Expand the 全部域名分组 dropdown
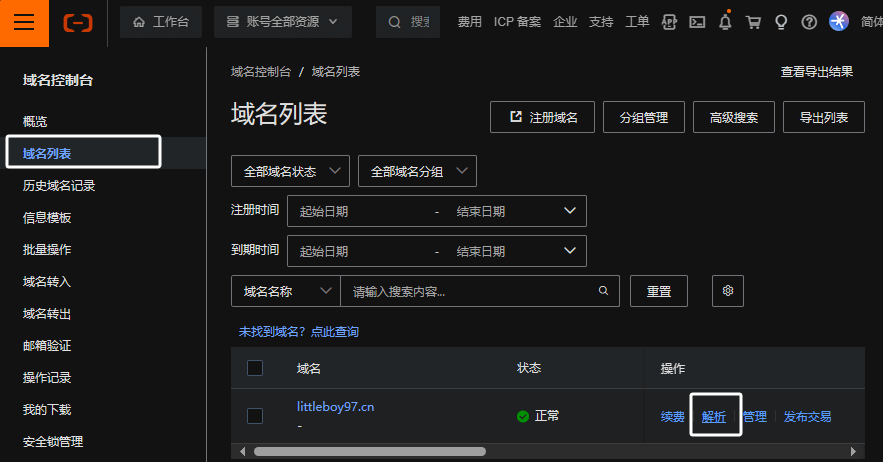 click(x=417, y=171)
